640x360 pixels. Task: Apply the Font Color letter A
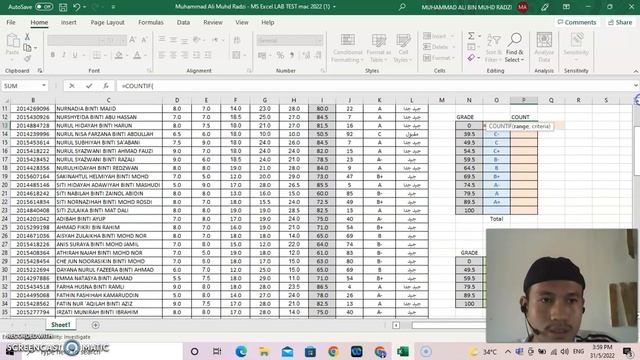pos(137,55)
